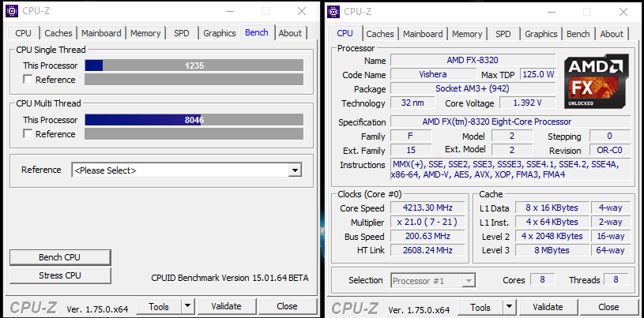This screenshot has height=318, width=644.
Task: Expand the Tools arrow in left window
Action: point(188,306)
